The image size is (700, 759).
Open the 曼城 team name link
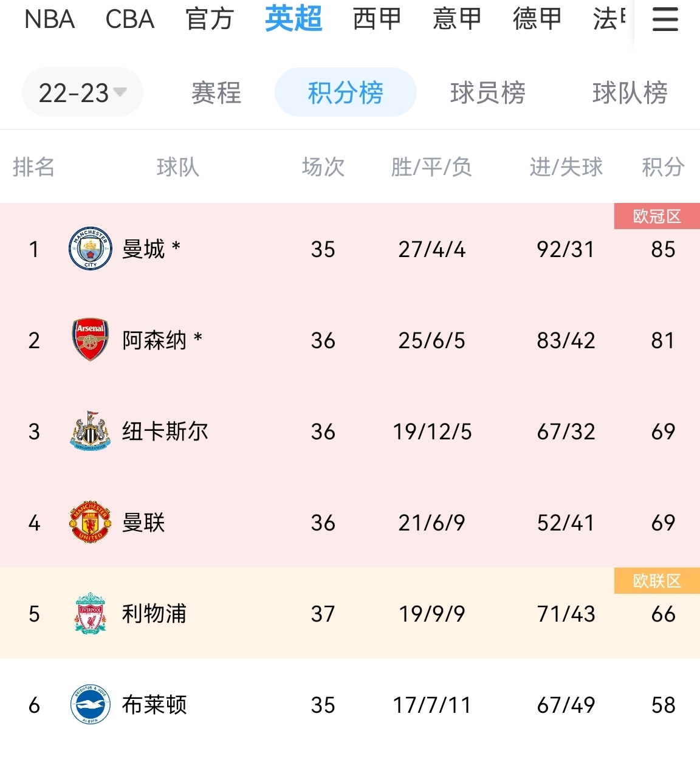tap(143, 249)
